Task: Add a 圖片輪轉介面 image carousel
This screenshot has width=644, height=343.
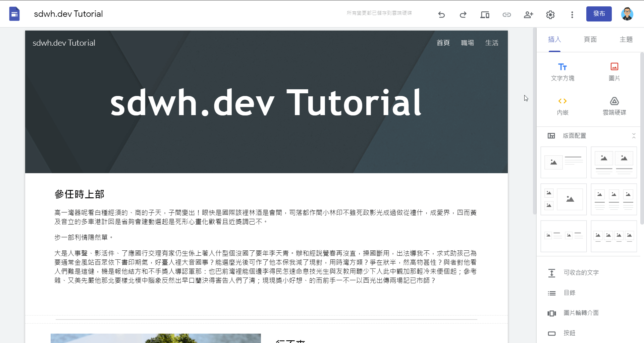Action: point(581,313)
